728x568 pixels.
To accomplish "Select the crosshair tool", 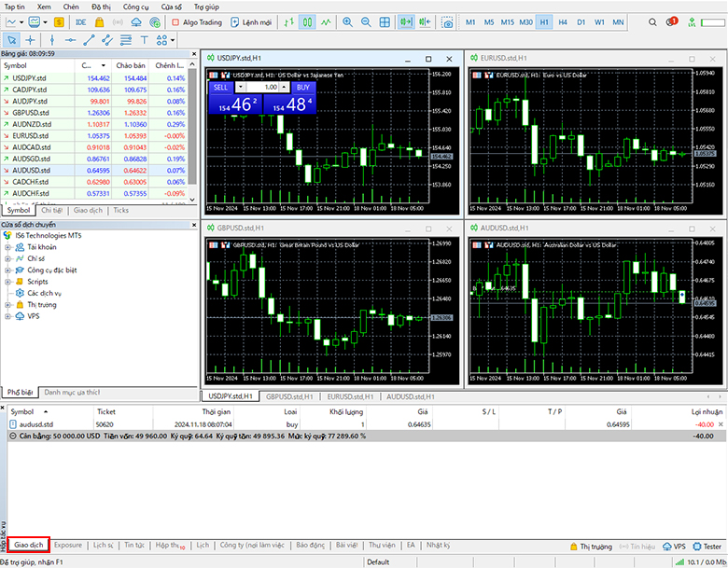I will (x=31, y=40).
